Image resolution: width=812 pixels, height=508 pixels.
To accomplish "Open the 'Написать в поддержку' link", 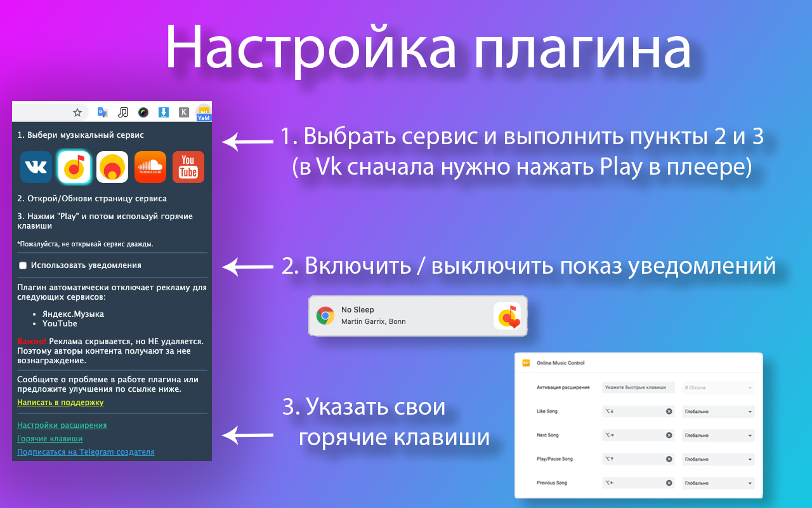I will pyautogui.click(x=60, y=403).
